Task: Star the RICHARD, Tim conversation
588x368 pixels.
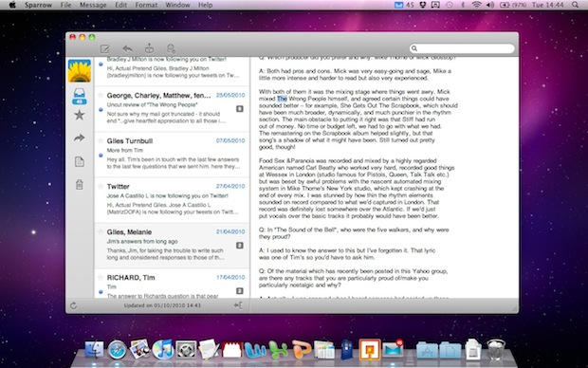Action: [x=101, y=277]
